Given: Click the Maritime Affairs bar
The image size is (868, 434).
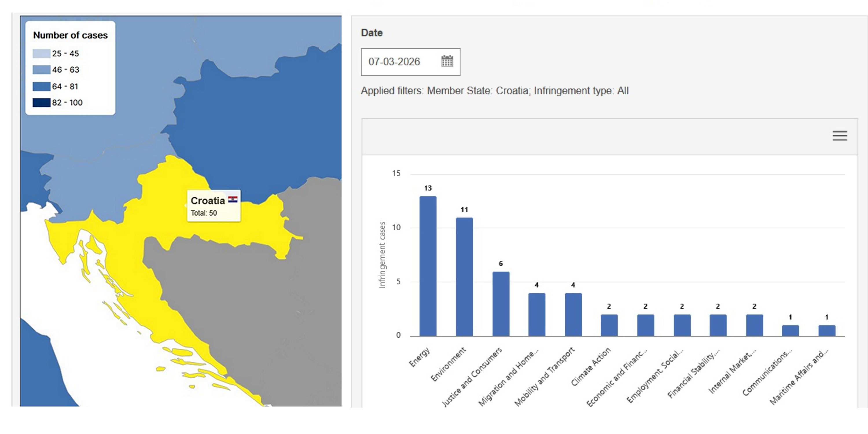Looking at the screenshot, I should point(827,330).
